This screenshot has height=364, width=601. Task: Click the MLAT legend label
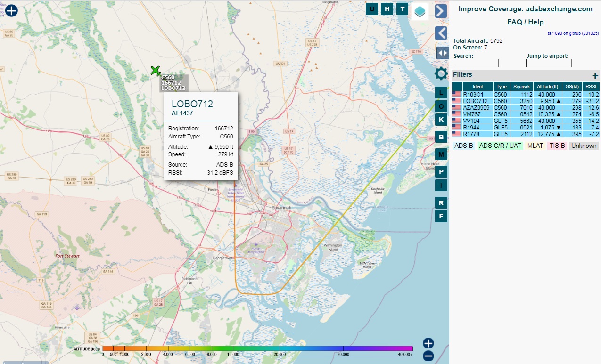535,146
